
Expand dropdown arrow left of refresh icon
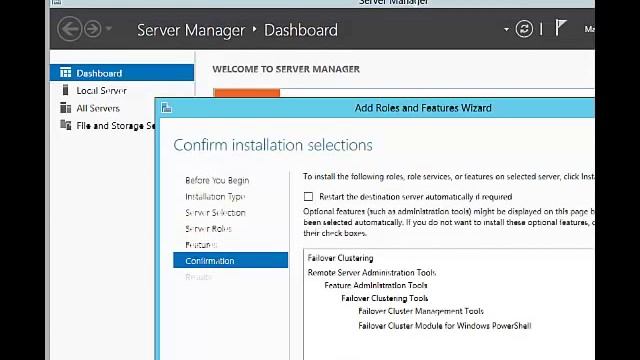(506, 29)
